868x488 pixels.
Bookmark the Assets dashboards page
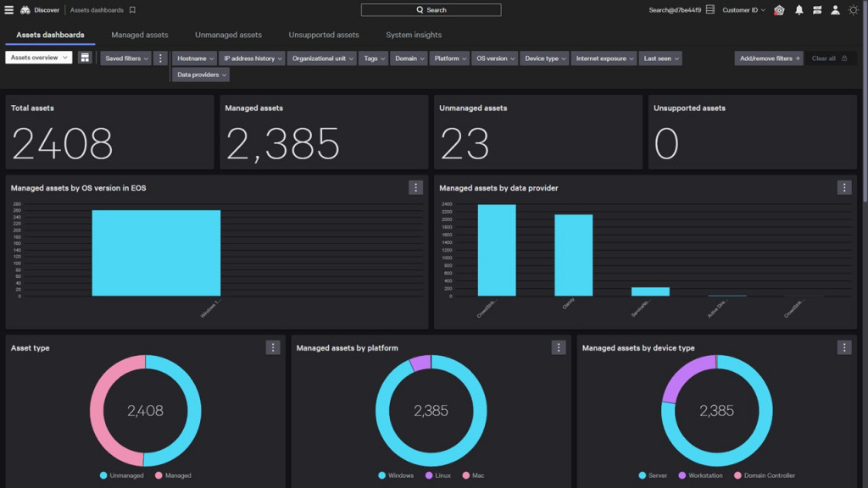coord(132,10)
